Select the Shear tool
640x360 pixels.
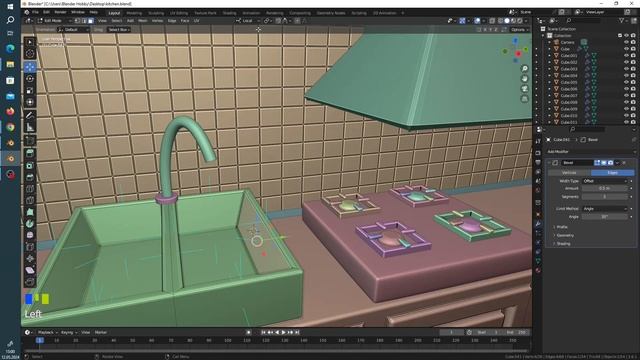pos(30,270)
